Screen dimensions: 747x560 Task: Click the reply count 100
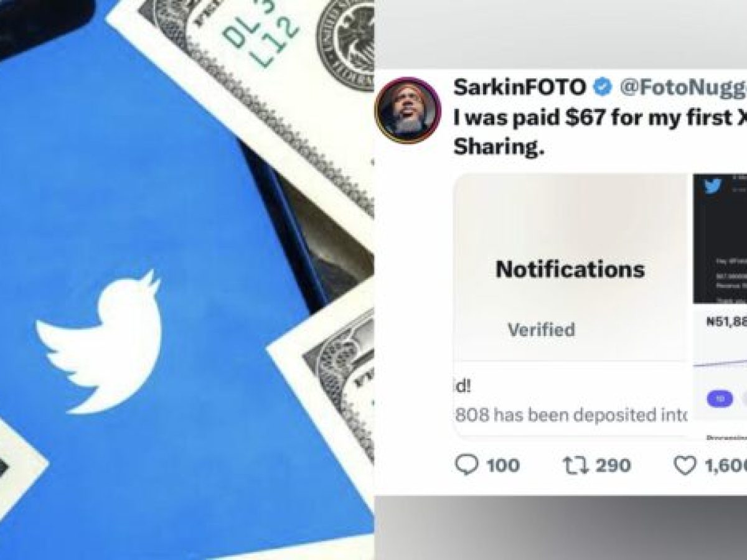click(502, 465)
